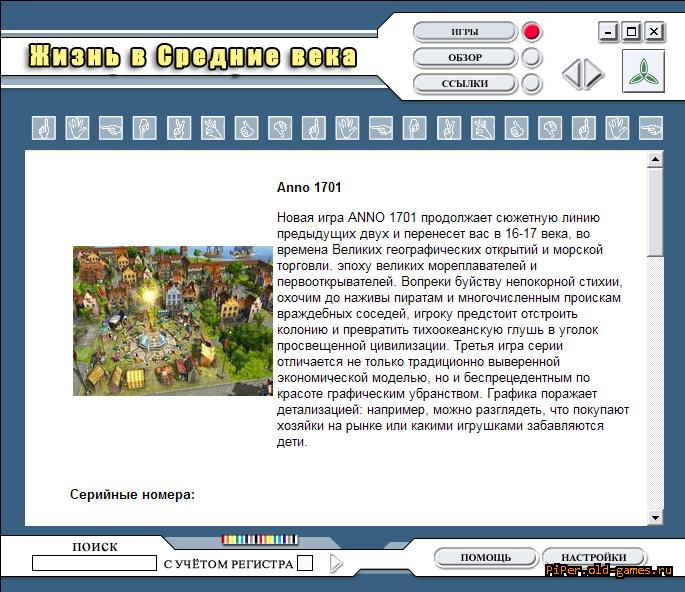Click the ПОМОЩЬ button

click(x=486, y=557)
